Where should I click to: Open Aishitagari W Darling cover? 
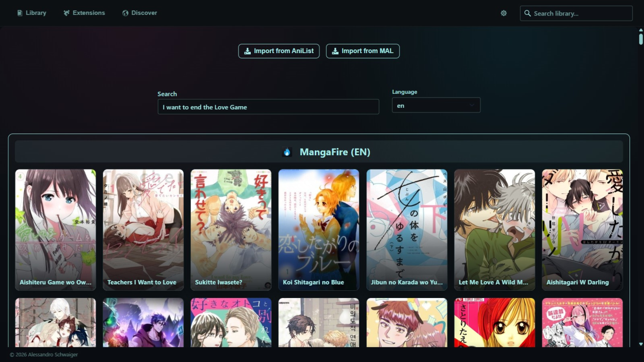[583, 230]
